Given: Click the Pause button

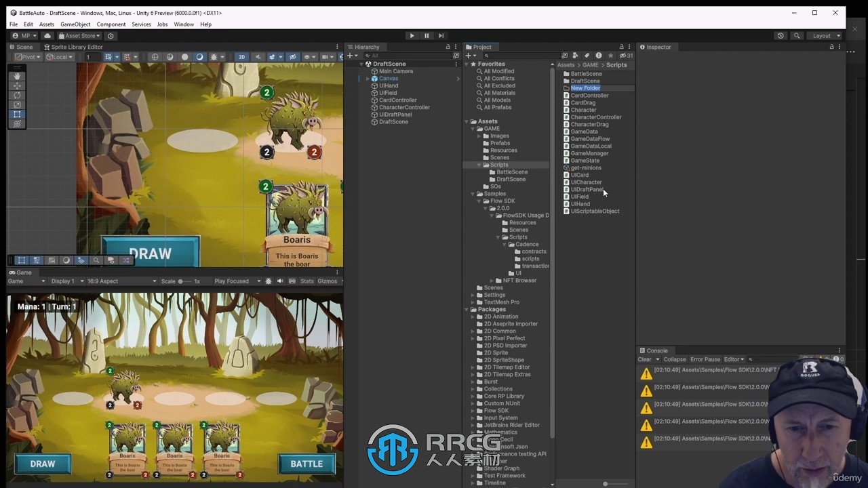Looking at the screenshot, I should [427, 35].
